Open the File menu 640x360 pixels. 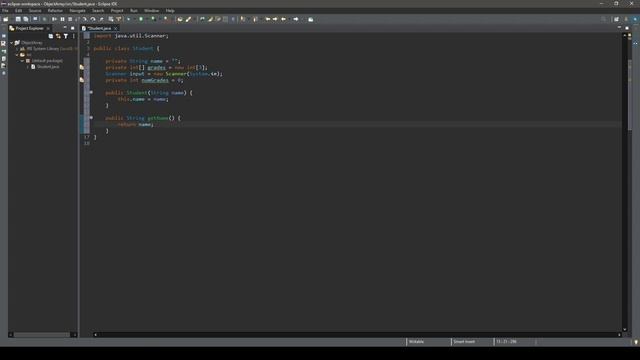[x=5, y=11]
